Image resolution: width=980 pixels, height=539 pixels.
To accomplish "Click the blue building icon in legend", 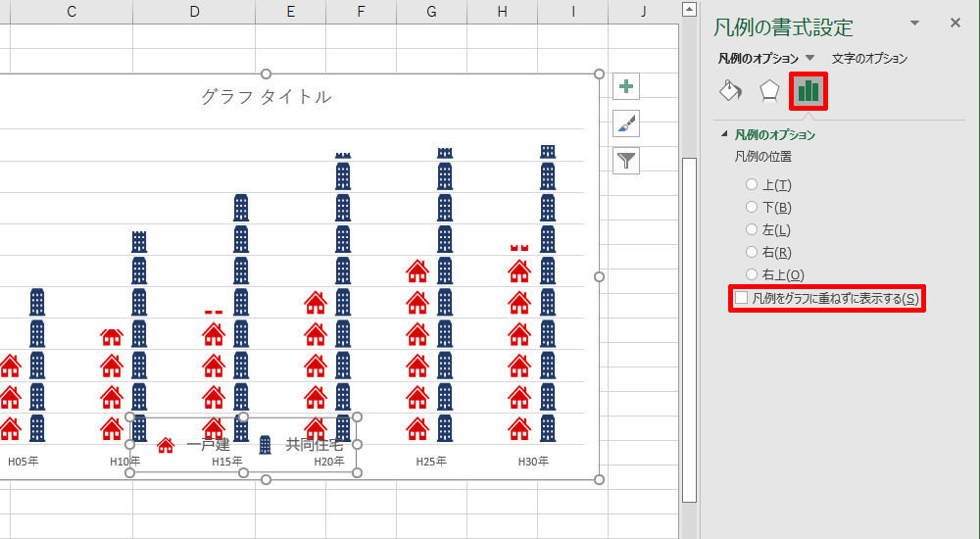I will coord(265,445).
